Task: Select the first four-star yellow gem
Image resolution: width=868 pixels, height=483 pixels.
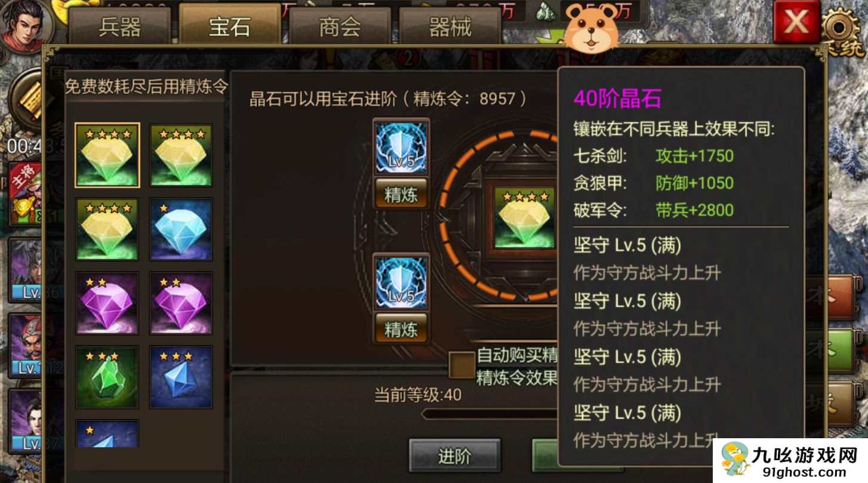Action: click(x=107, y=155)
